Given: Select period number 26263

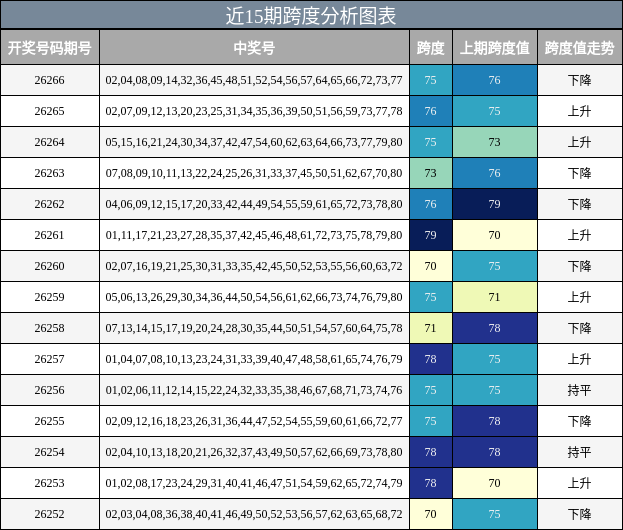Looking at the screenshot, I should [x=49, y=173].
